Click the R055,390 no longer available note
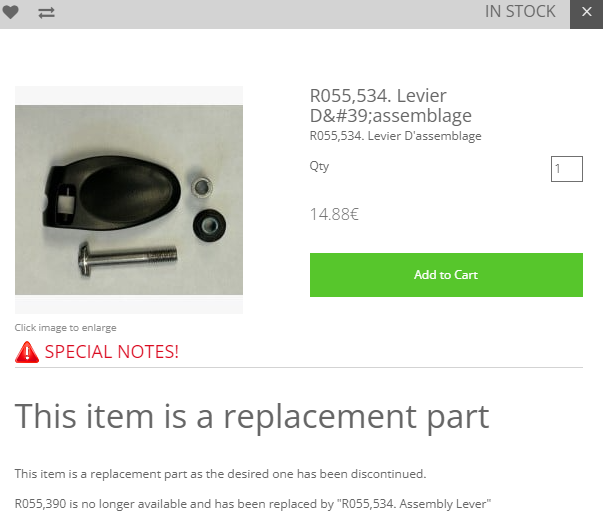Viewport: 603px width, 527px height. (253, 504)
